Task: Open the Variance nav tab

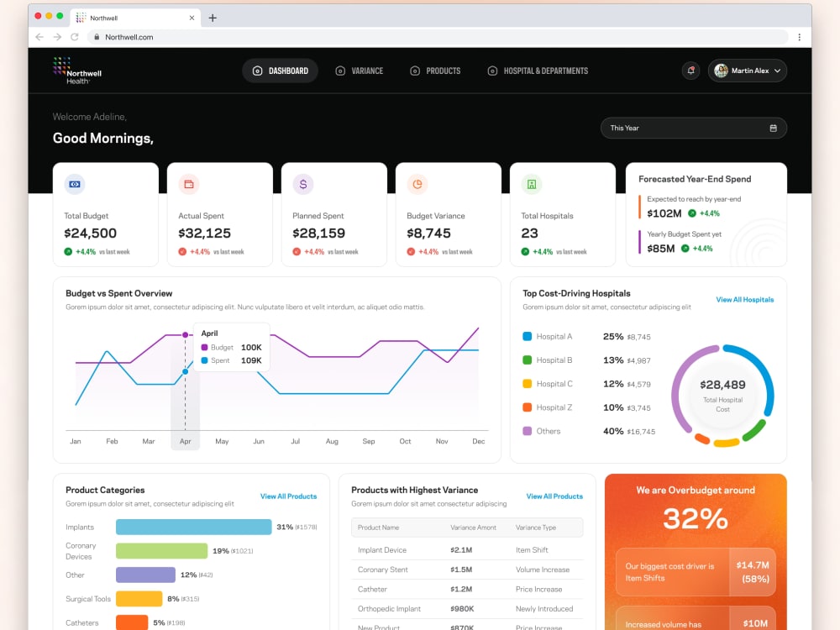Action: [360, 71]
